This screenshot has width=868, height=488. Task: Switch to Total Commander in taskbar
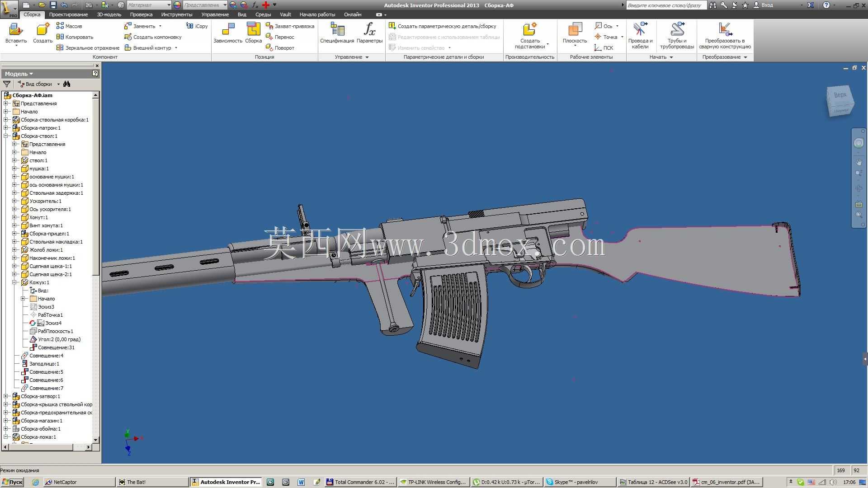pos(360,482)
